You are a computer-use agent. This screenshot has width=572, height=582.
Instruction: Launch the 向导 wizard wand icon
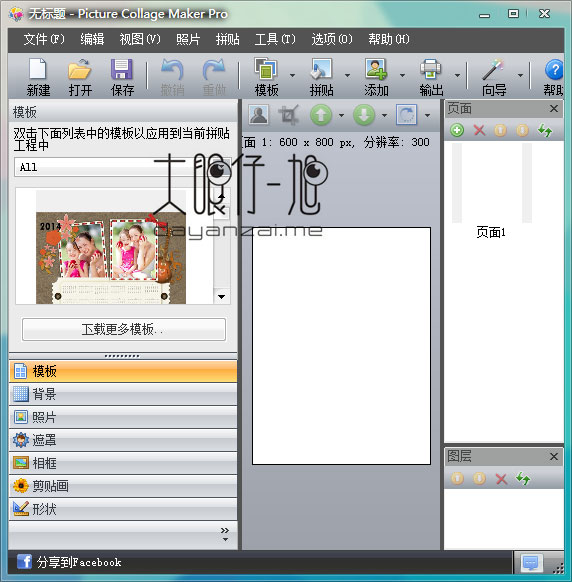click(493, 69)
